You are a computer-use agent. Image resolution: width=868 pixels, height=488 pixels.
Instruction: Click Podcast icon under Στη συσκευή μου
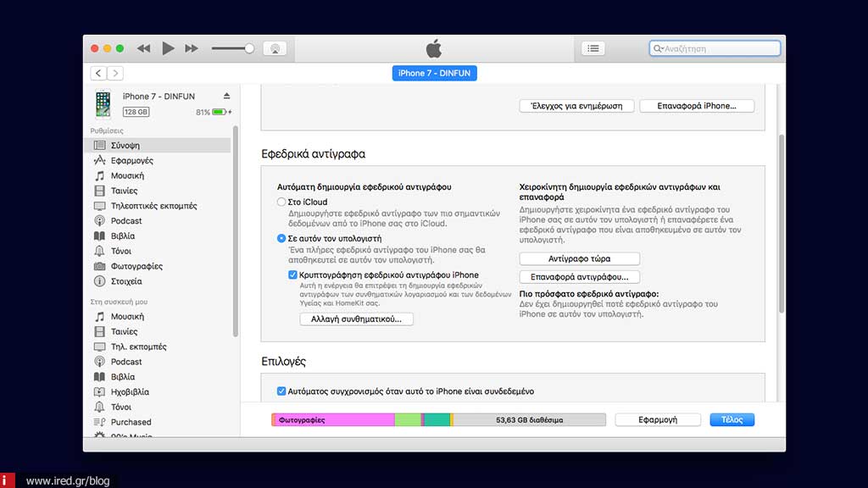(x=100, y=362)
